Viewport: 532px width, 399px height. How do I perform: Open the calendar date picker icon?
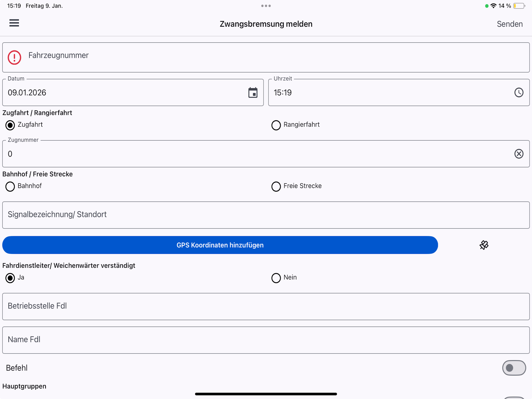[x=253, y=92]
